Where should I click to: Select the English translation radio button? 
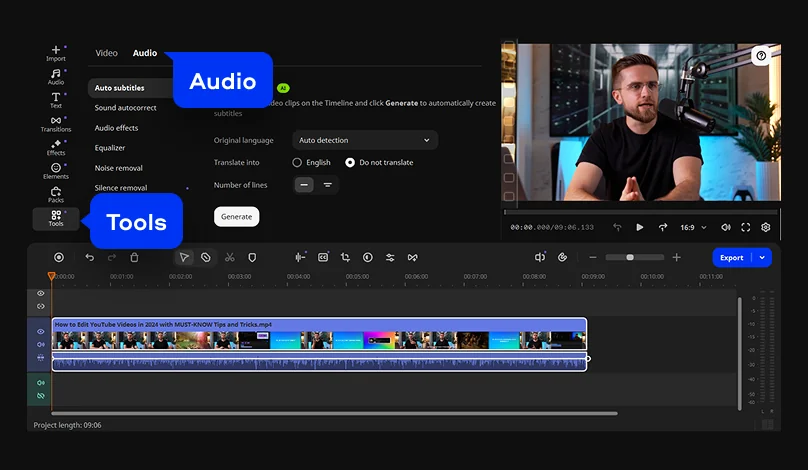[297, 162]
